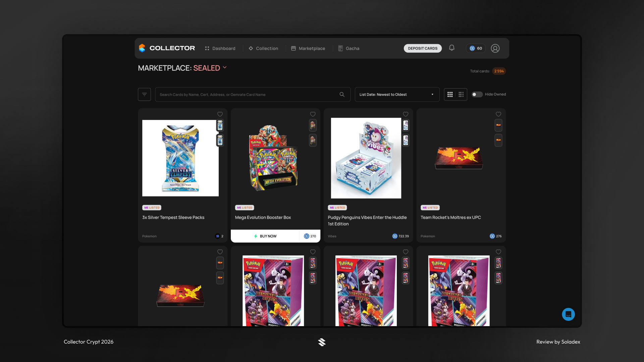Click the Deposit Cards button
This screenshot has width=644, height=362.
click(422, 48)
